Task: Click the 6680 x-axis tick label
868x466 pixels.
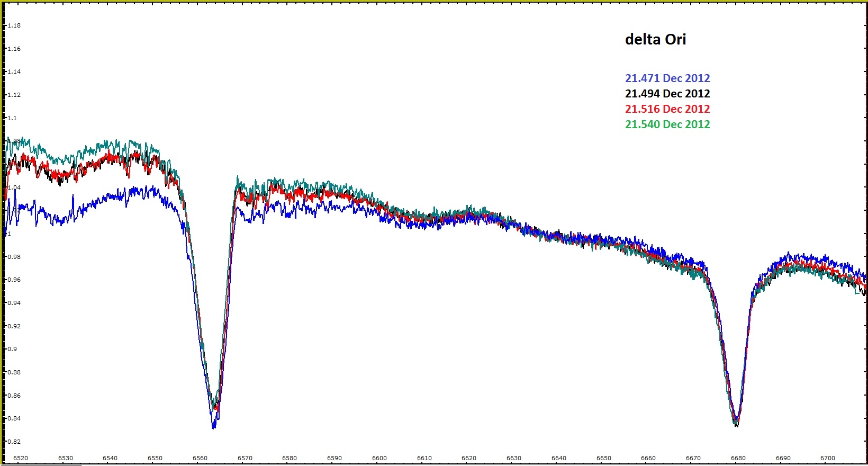Action: tap(738, 458)
